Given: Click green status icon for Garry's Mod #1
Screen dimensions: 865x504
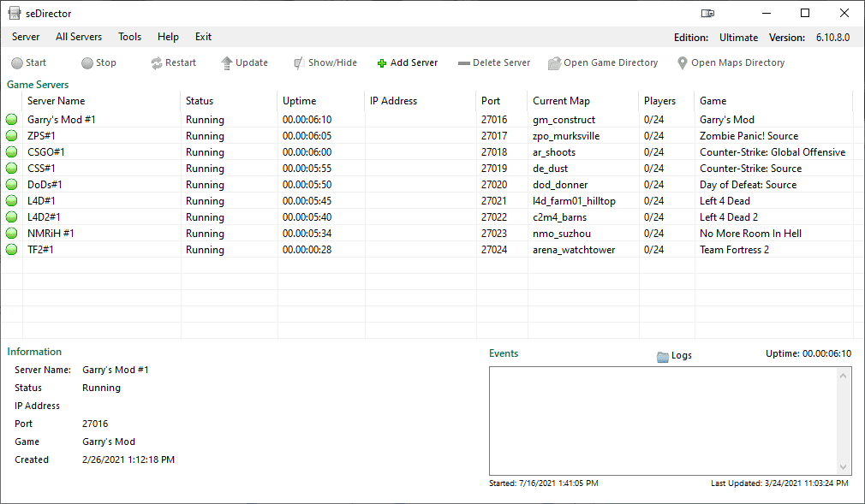Looking at the screenshot, I should pyautogui.click(x=12, y=119).
